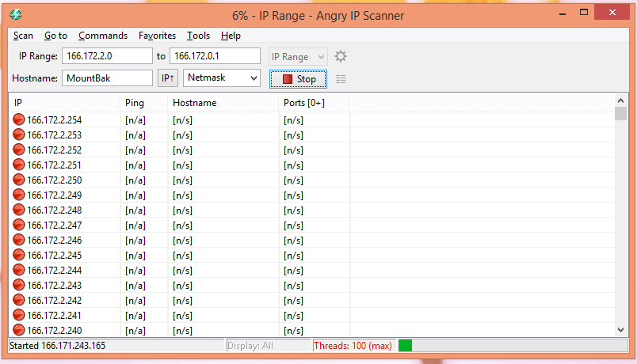Click the red status dot for 166.172.2.245
The image size is (637, 364).
tap(19, 255)
